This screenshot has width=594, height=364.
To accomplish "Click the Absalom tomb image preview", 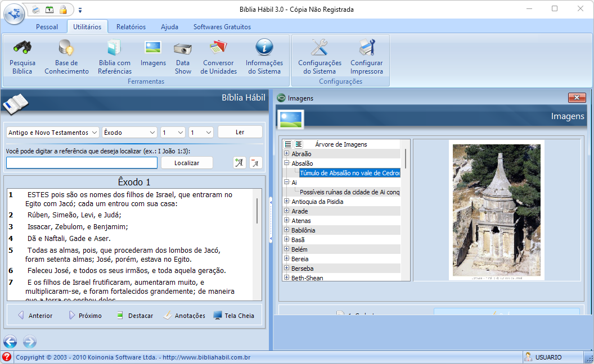I will (x=497, y=210).
